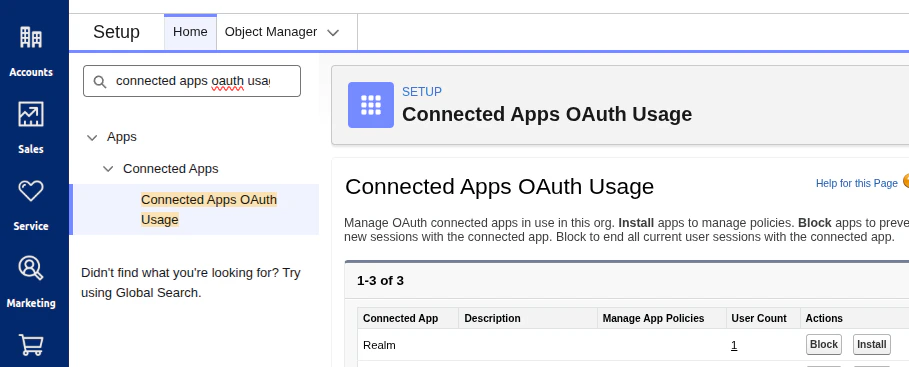The width and height of the screenshot is (909, 367).
Task: Click the Connected App column header
Action: point(408,318)
